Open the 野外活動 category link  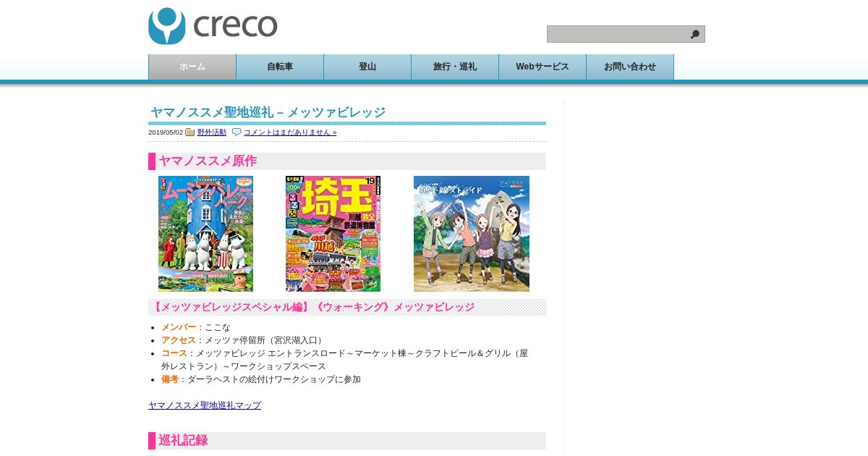point(212,132)
